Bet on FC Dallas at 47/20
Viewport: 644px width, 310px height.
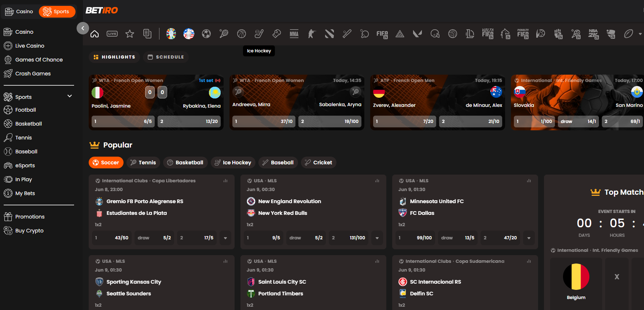[x=500, y=238]
